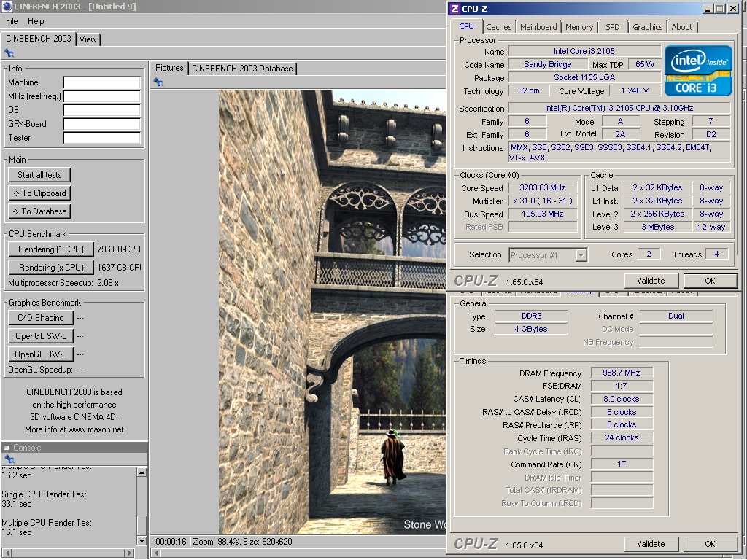747x560 pixels.
Task: Open the Graphics tab in CPU-Z
Action: 648,27
